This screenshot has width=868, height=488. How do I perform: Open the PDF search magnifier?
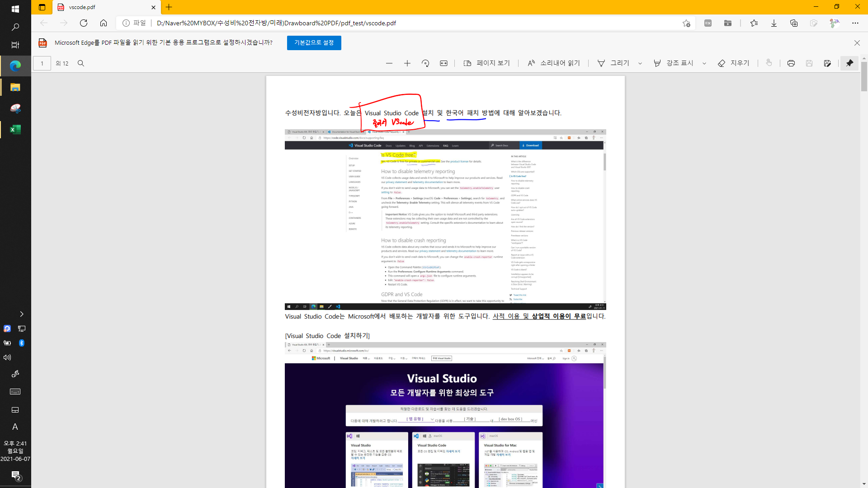click(81, 63)
